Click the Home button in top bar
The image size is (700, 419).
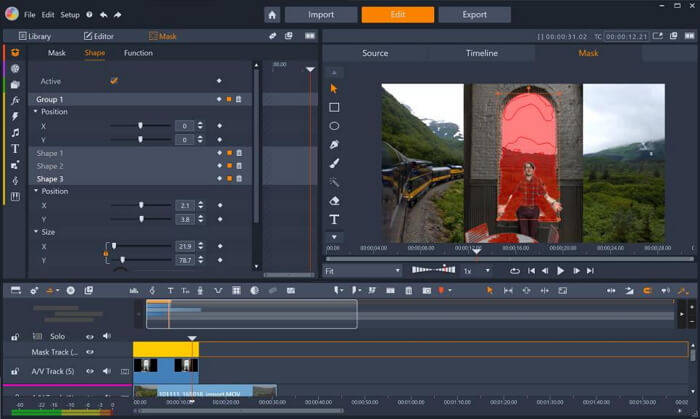[x=272, y=15]
